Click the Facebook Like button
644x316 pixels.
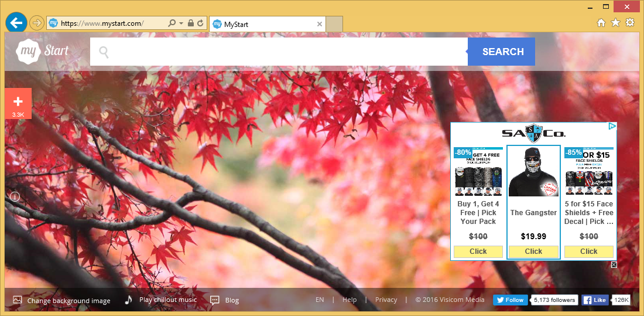coord(595,300)
